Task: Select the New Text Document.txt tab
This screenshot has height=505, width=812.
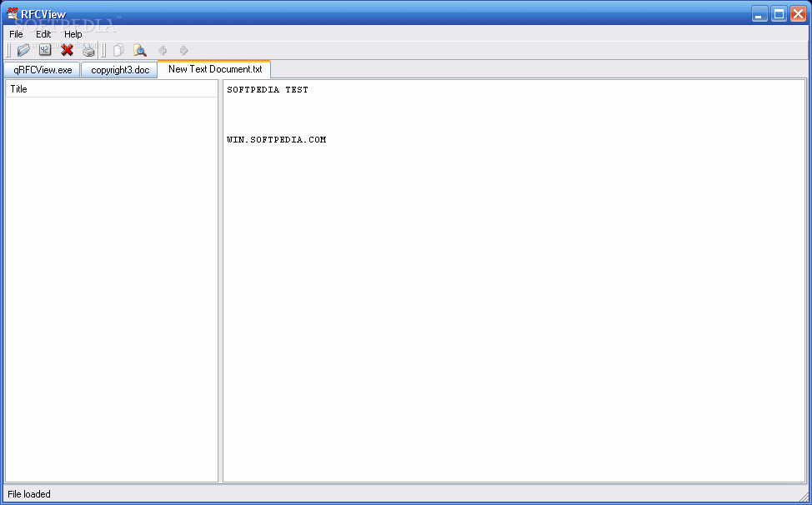Action: pyautogui.click(x=214, y=69)
